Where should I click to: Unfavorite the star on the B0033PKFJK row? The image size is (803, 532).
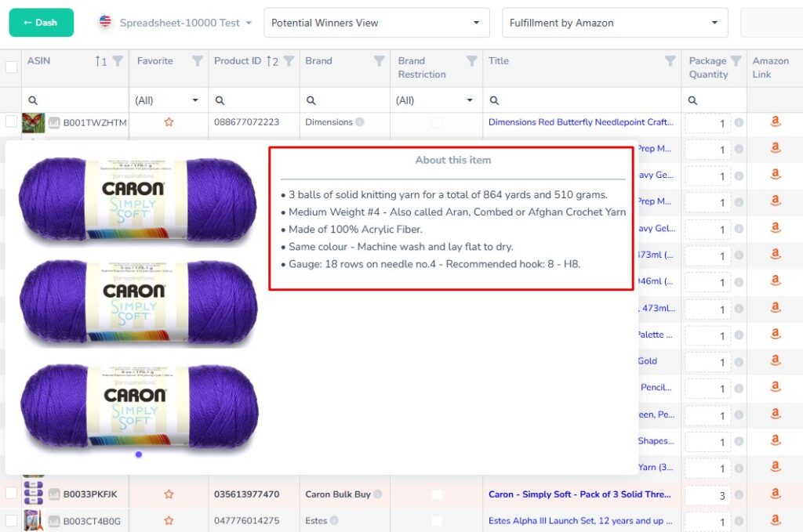click(x=169, y=494)
